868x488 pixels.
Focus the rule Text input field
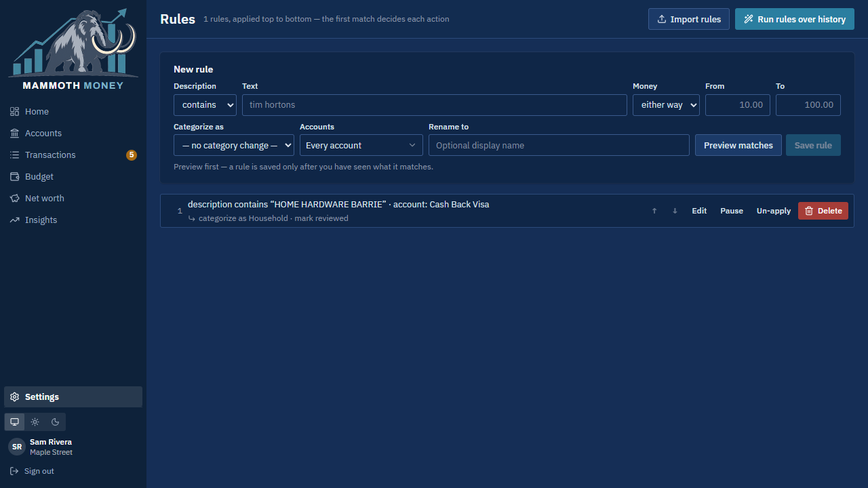435,105
